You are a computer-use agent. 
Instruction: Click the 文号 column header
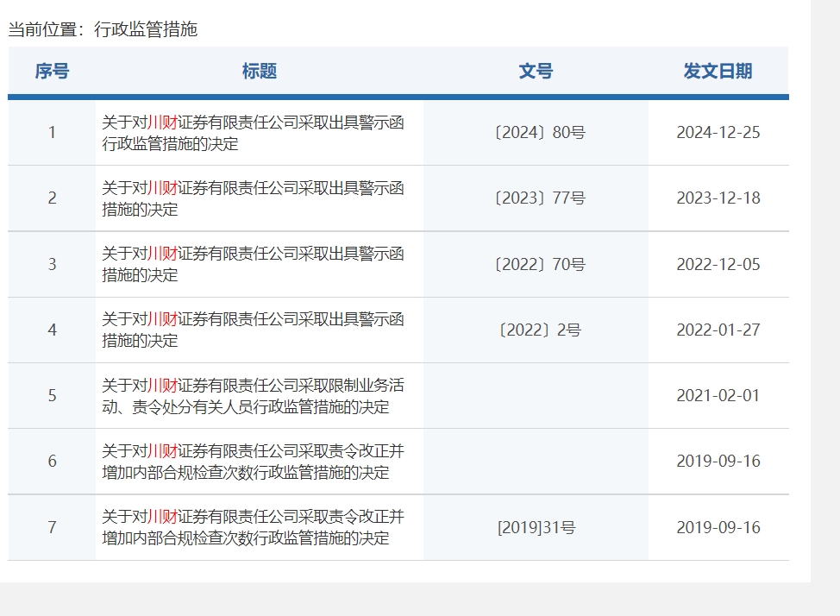click(x=536, y=71)
